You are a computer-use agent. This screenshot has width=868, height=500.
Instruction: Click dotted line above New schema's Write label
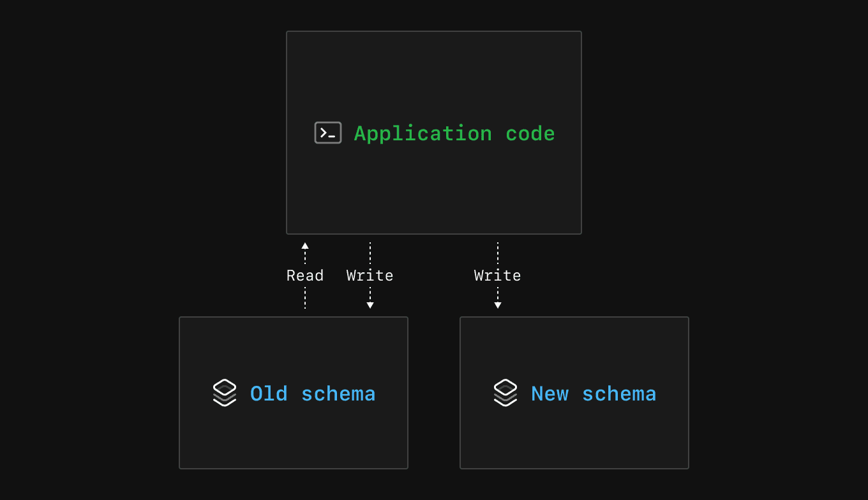(x=498, y=253)
